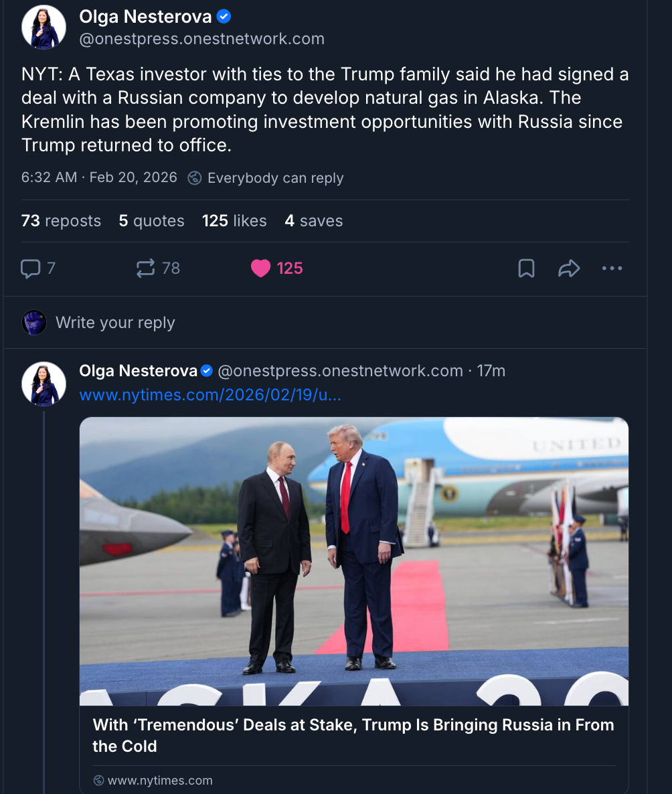The height and width of the screenshot is (794, 672).
Task: Toggle the bookmark save icon
Action: pyautogui.click(x=527, y=268)
